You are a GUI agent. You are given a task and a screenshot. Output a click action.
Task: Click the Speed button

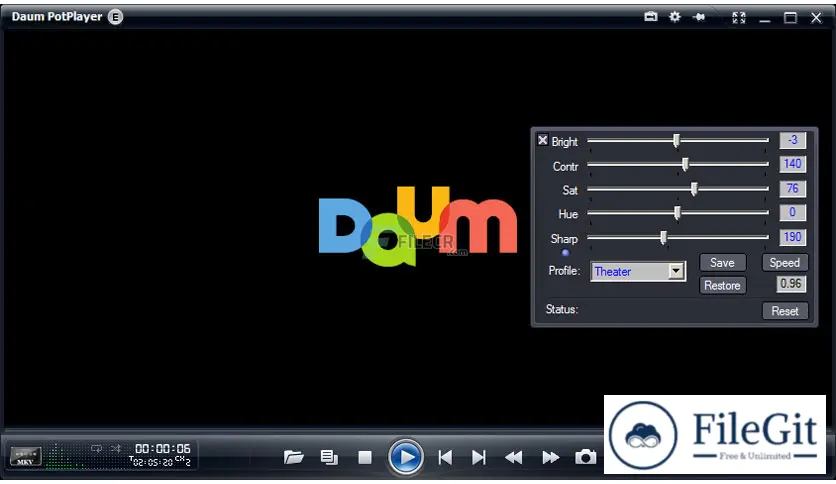(x=784, y=263)
